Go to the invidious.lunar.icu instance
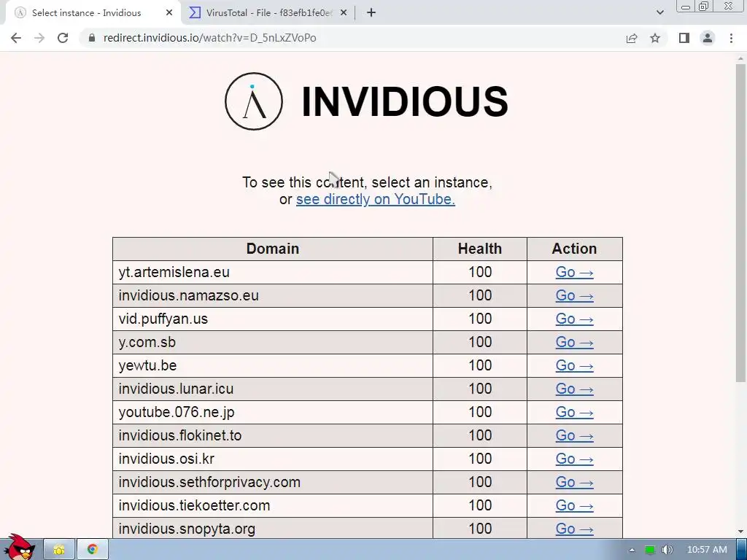The image size is (747, 560). coord(575,389)
